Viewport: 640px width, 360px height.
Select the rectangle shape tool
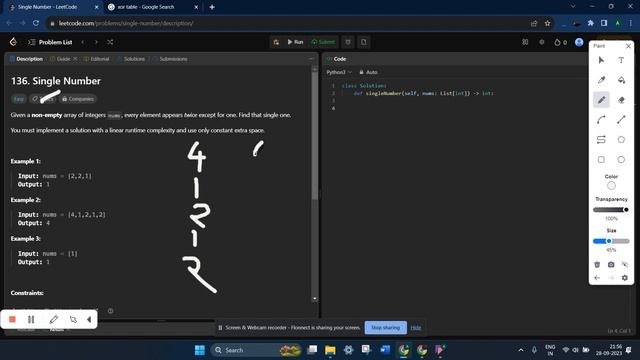(601, 160)
